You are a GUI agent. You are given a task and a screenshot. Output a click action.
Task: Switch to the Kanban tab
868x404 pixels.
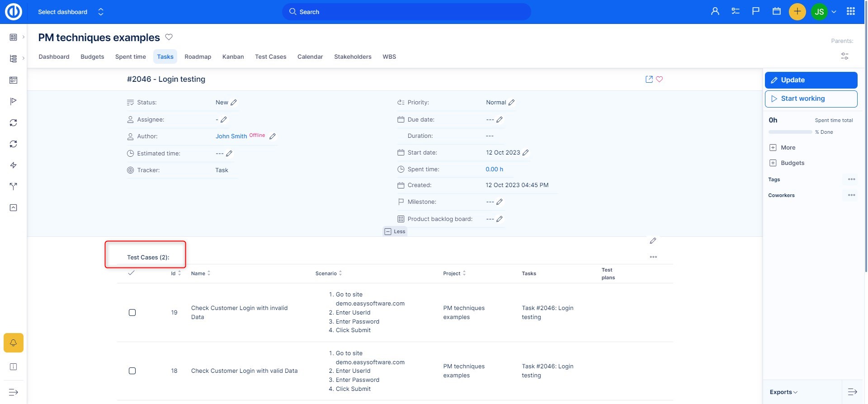(x=233, y=57)
